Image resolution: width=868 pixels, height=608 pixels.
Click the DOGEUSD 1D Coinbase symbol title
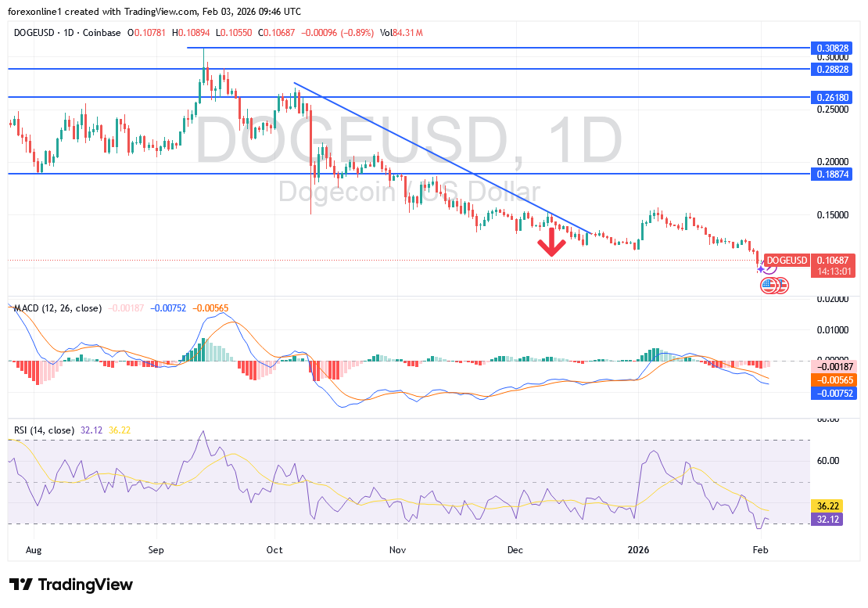pyautogui.click(x=67, y=32)
